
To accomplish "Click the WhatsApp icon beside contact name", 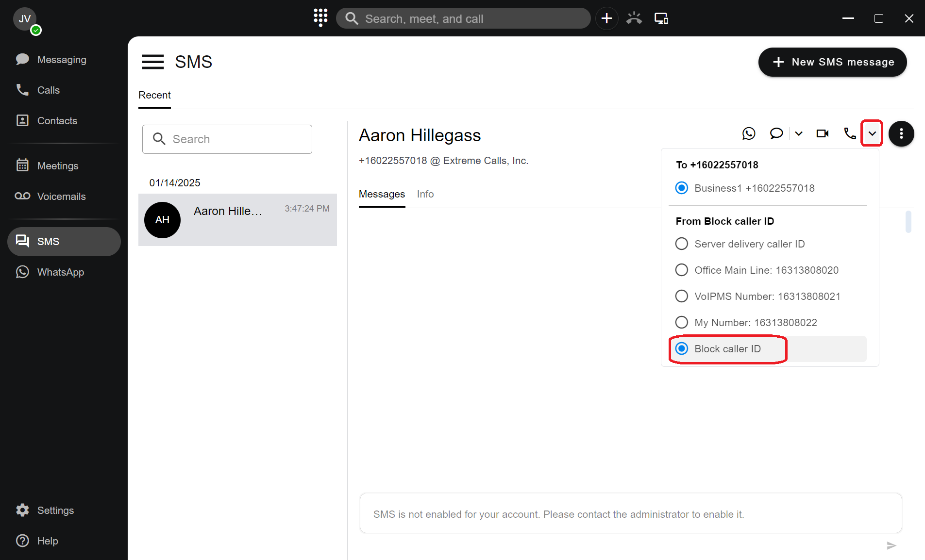I will tap(749, 133).
